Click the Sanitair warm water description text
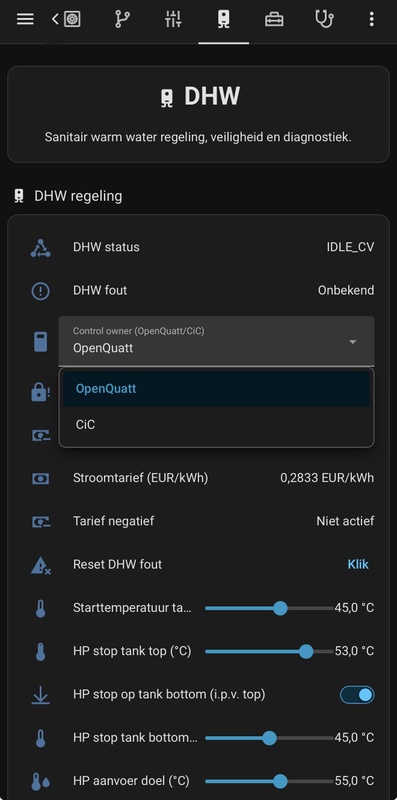 [x=198, y=137]
